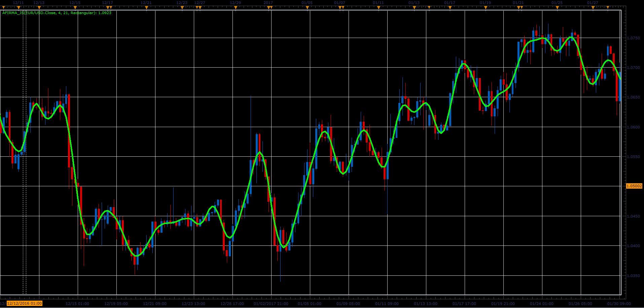This screenshot has width=644, height=308.
Task: Click the orange triangle under 01/05
Action: 307,7
